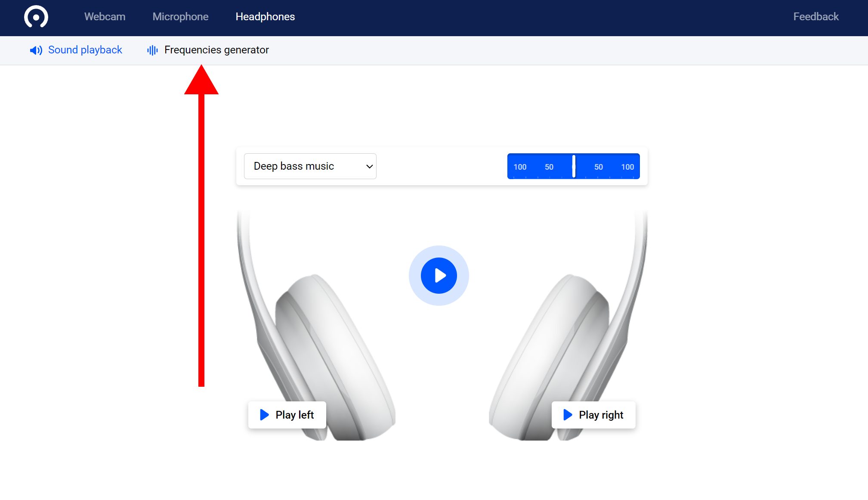Select the speaker icon next to Sound playback

tap(36, 50)
